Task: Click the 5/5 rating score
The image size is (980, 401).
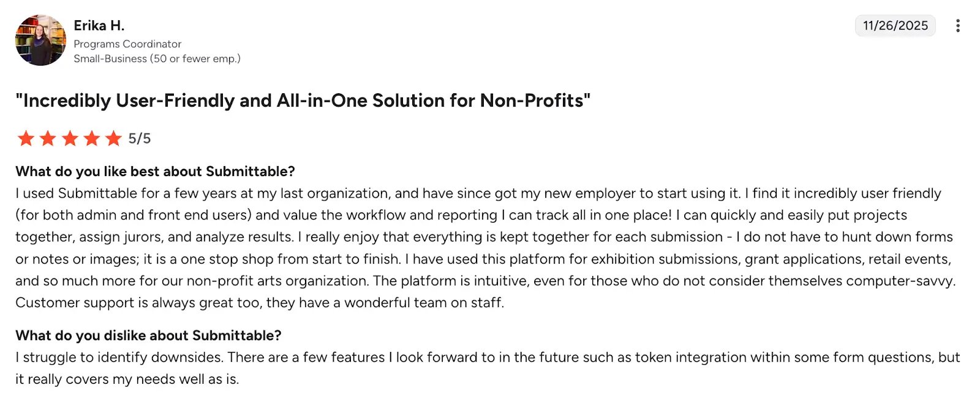Action: tap(140, 139)
